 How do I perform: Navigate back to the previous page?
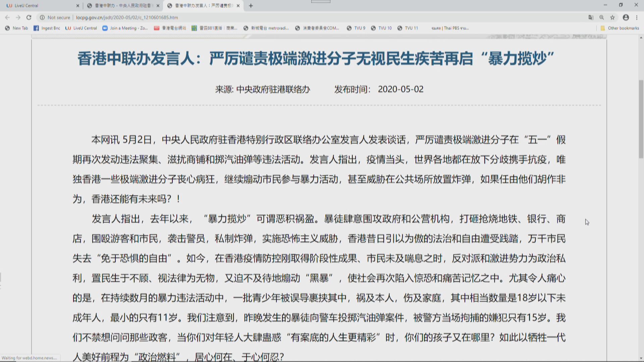point(7,17)
